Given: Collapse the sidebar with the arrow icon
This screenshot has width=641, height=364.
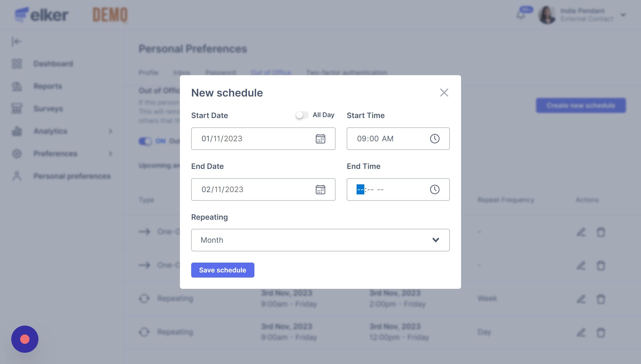Looking at the screenshot, I should (x=16, y=41).
